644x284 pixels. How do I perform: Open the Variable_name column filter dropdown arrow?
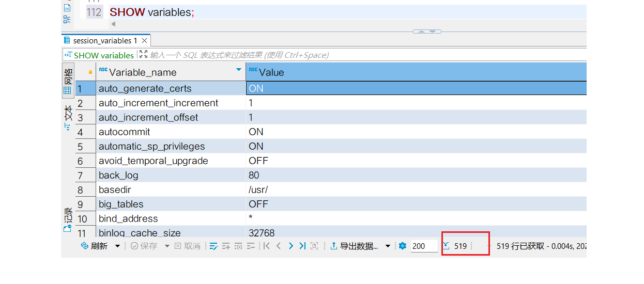tap(239, 70)
